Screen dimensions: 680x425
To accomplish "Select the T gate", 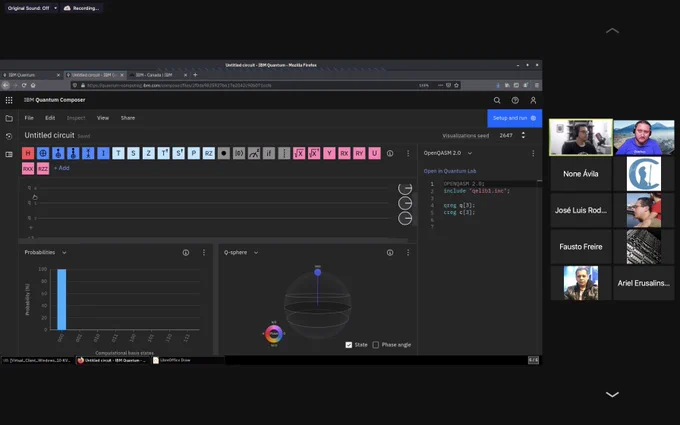I will tap(118, 153).
